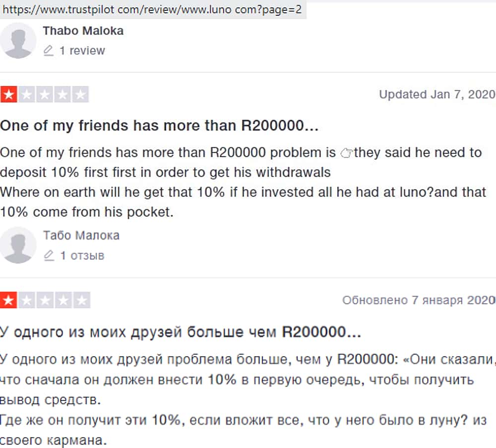Click the pencil icon beside "1 review"

(48, 51)
